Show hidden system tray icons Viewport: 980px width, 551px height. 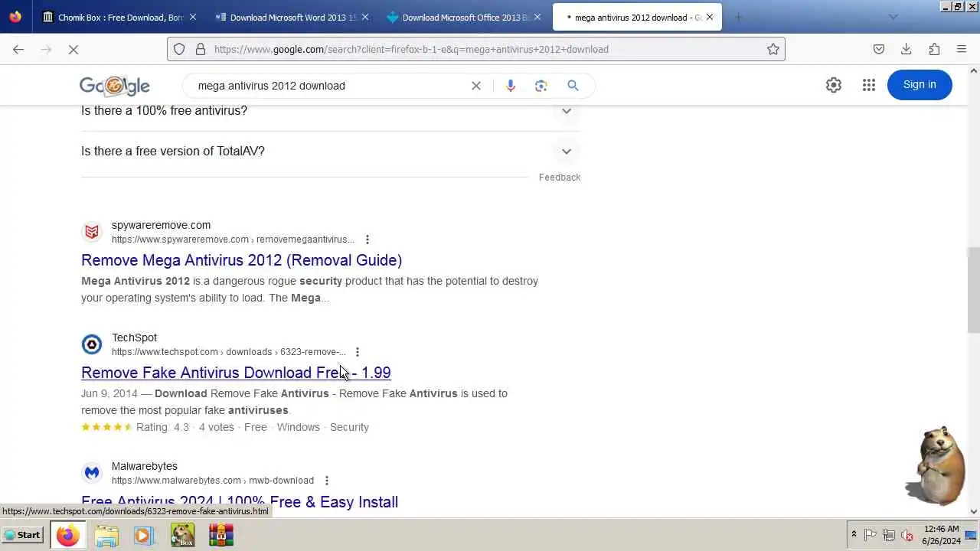pos(854,535)
